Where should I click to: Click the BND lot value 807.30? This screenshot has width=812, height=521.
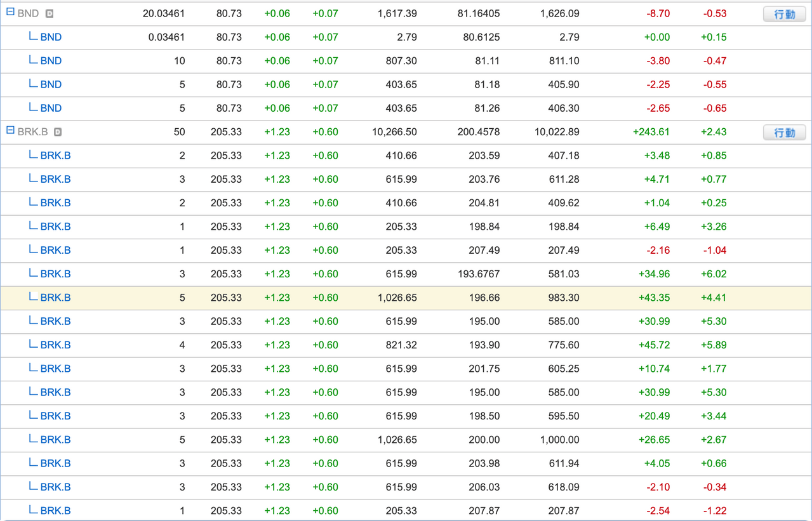click(401, 61)
